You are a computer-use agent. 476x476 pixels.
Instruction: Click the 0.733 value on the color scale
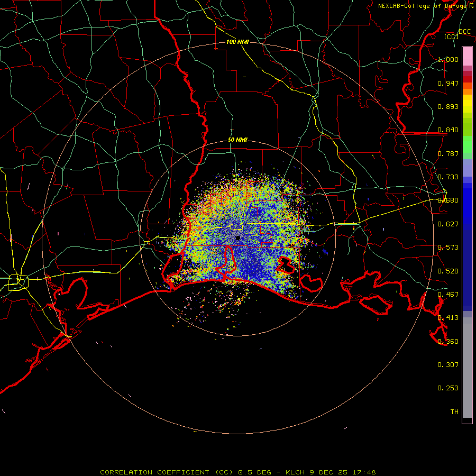(x=448, y=177)
